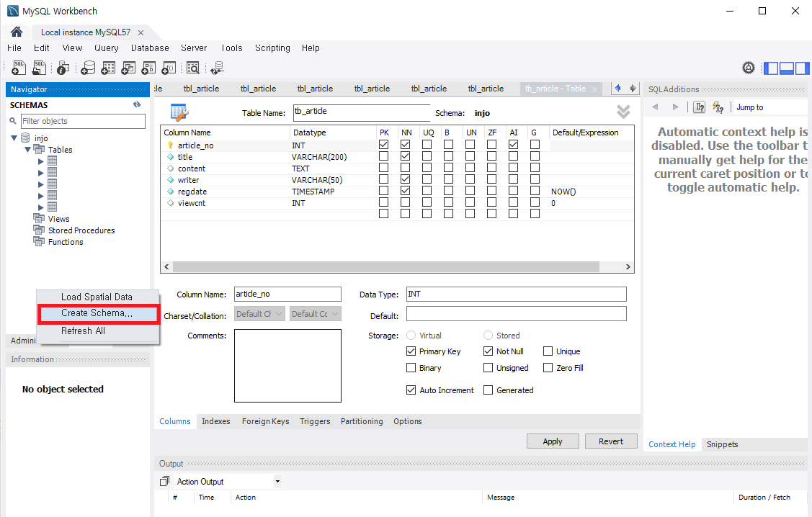Open the Database menu

(150, 48)
